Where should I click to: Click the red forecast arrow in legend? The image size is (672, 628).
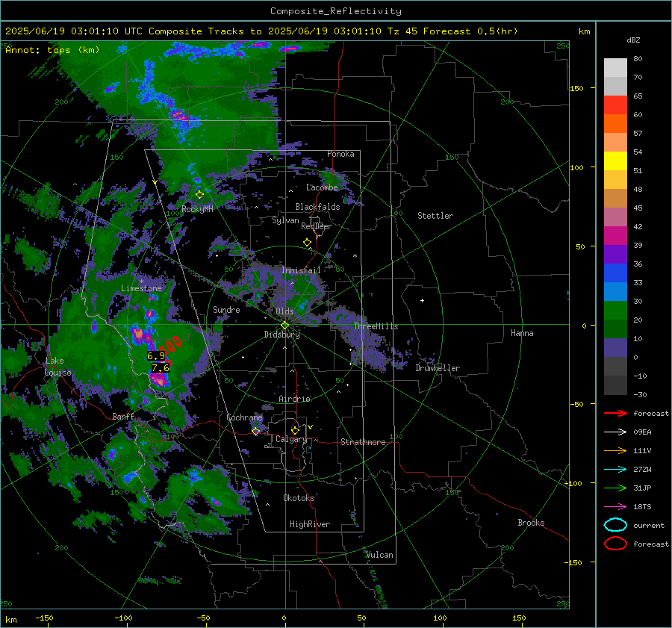(615, 413)
